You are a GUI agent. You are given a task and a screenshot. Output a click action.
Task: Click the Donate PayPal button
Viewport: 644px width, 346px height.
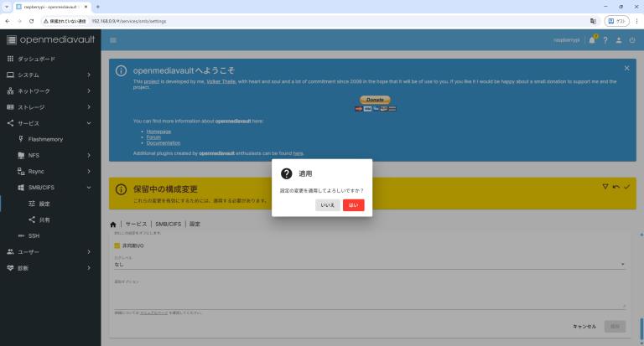coord(375,100)
